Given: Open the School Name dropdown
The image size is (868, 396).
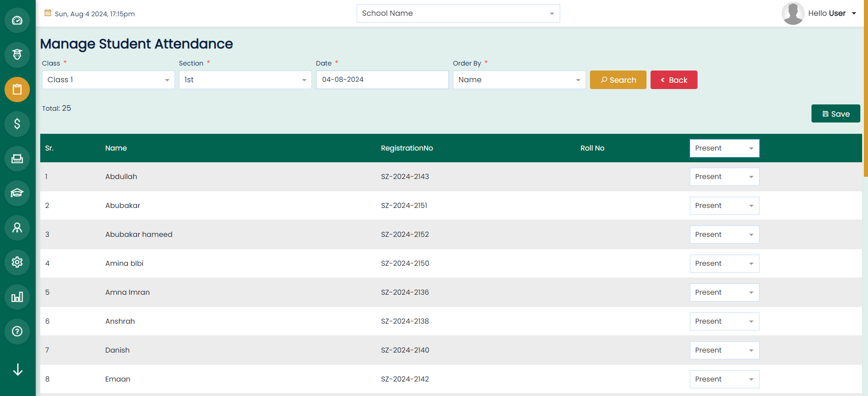Looking at the screenshot, I should (458, 14).
